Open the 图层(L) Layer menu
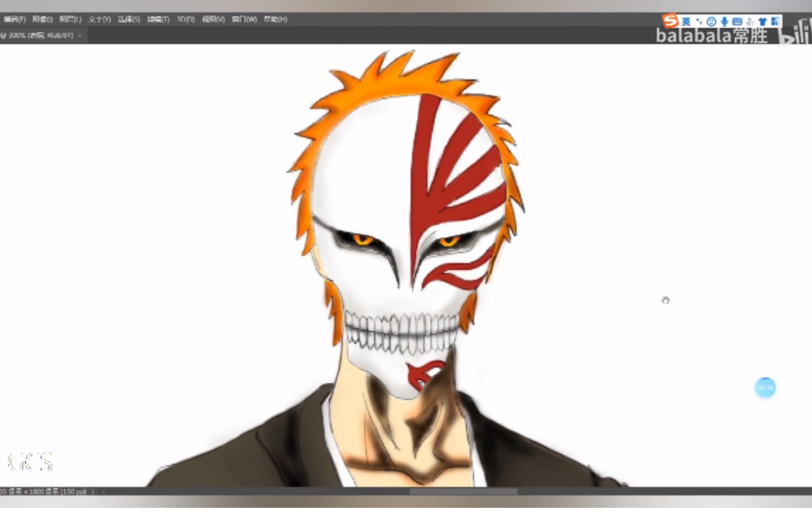This screenshot has width=812, height=508. click(x=71, y=19)
